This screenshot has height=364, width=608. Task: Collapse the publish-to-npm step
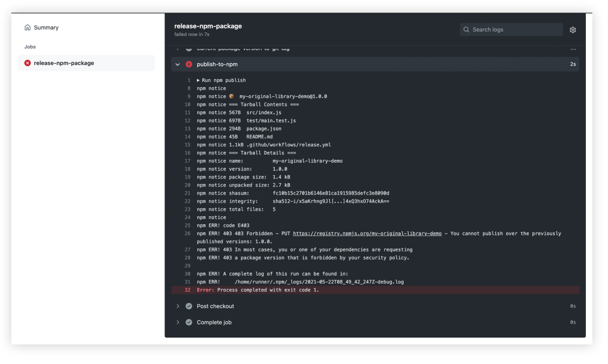tap(178, 64)
